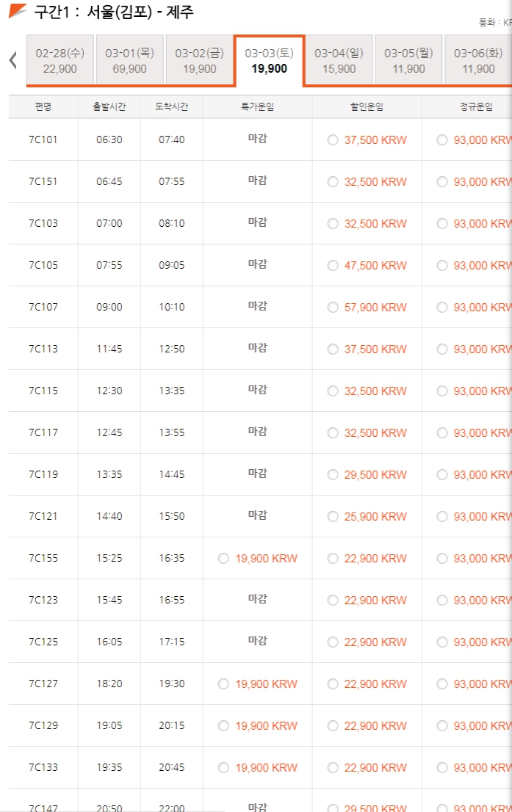Choose 47,500 KRW discount fare for 7C105
Viewport: 512px width, 812px height.
pos(333,266)
